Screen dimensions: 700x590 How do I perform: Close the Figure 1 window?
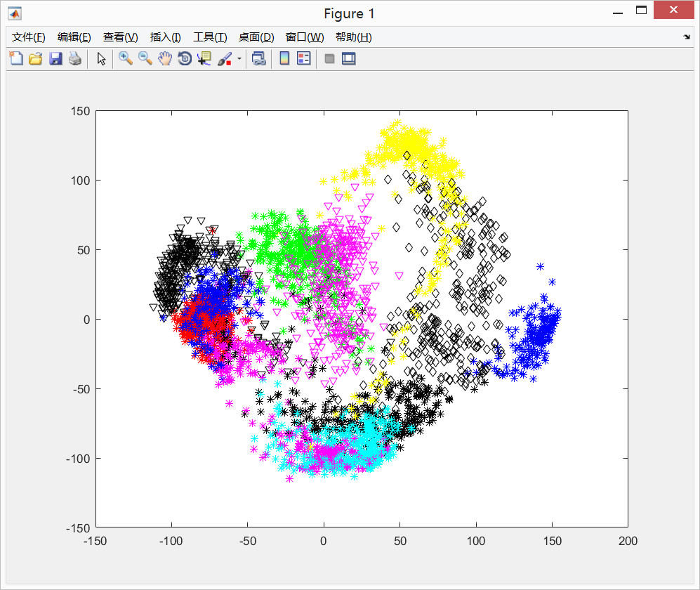[673, 10]
